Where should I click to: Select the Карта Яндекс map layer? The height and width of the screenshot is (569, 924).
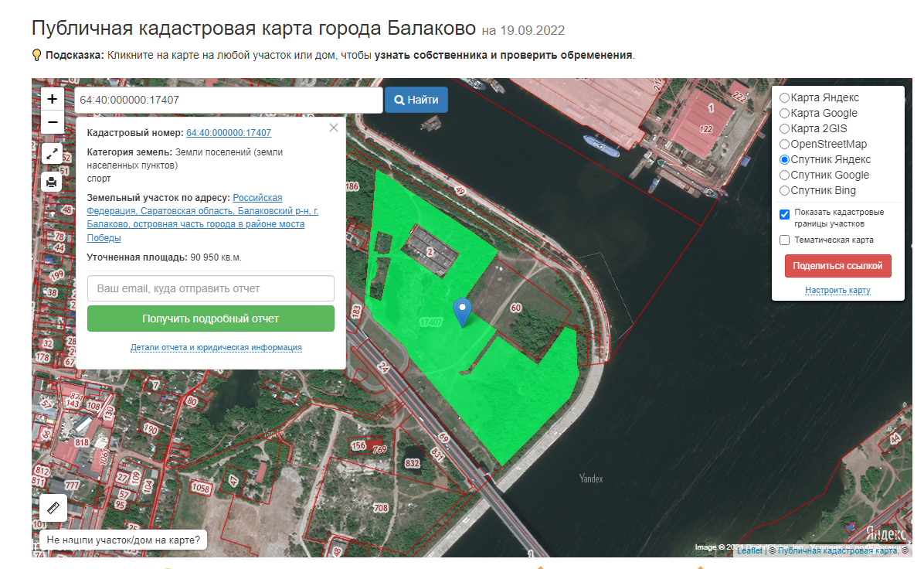784,98
